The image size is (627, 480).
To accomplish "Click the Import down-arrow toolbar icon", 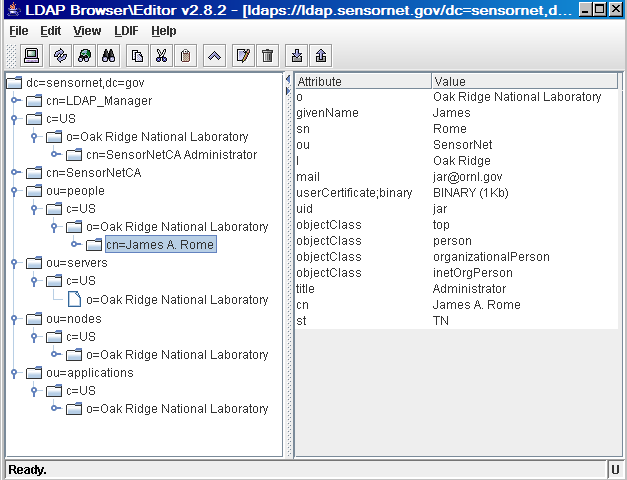I will [295, 56].
